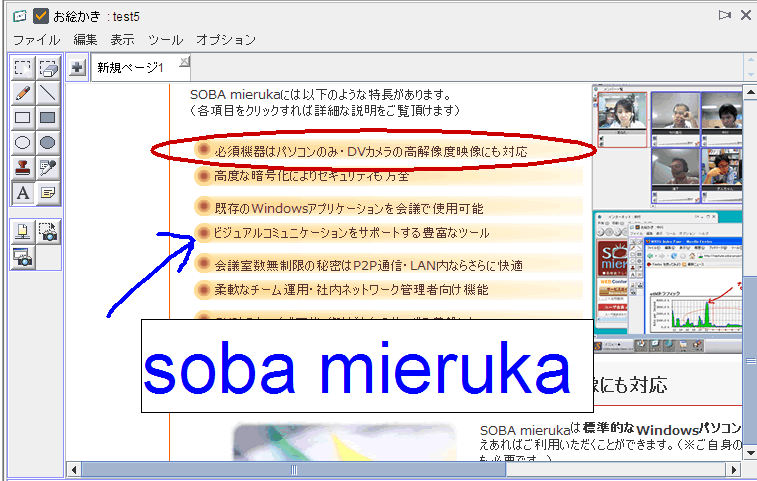Image resolution: width=757 pixels, height=481 pixels.
Task: Select the outlined rectangle tool
Action: coord(23,118)
